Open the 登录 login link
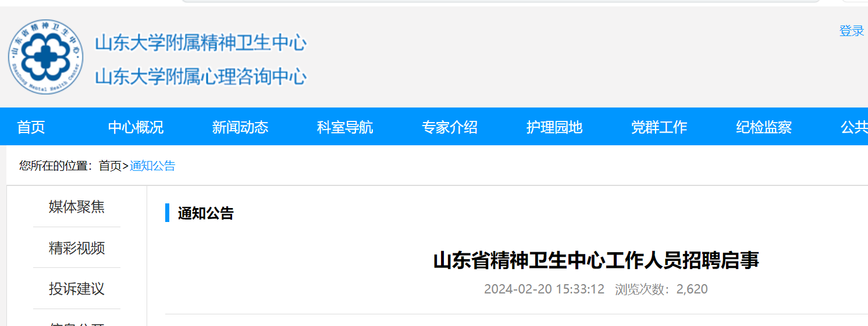This screenshot has height=326, width=868. click(852, 31)
